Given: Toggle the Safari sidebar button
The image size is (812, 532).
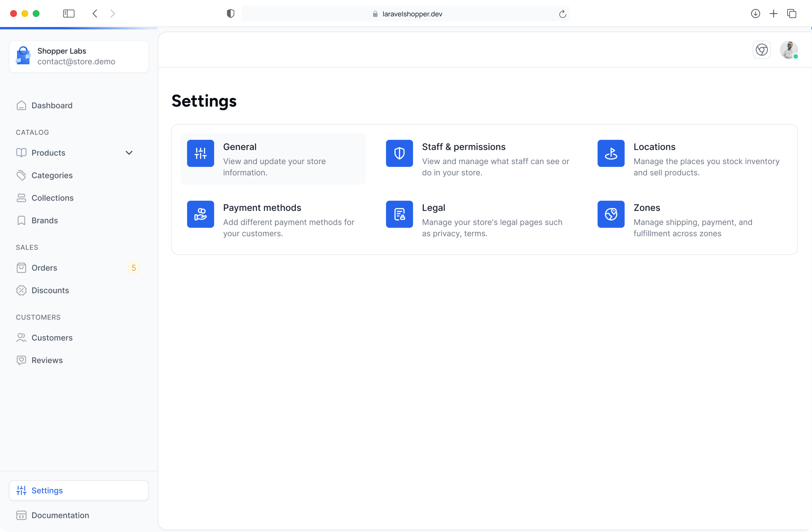Looking at the screenshot, I should pyautogui.click(x=69, y=14).
